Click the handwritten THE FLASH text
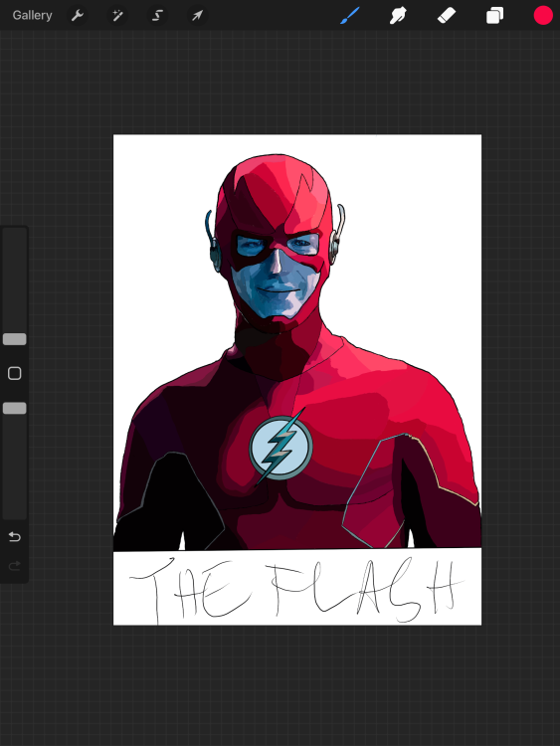This screenshot has height=746, width=560. coord(295,590)
